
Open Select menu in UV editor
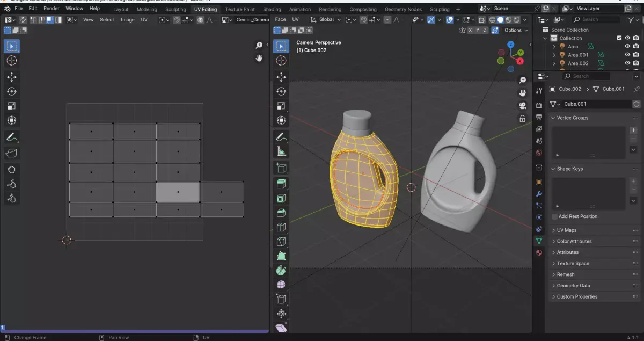[x=107, y=19]
